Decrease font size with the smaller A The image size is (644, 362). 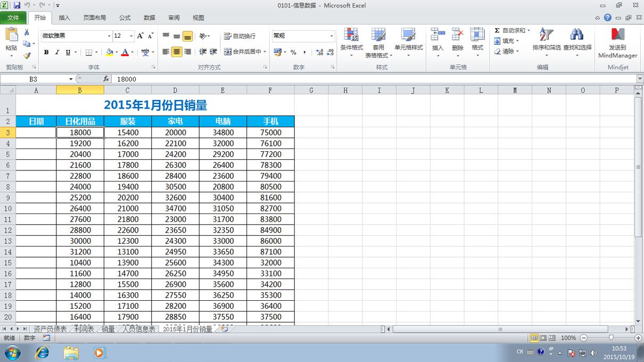click(x=151, y=36)
